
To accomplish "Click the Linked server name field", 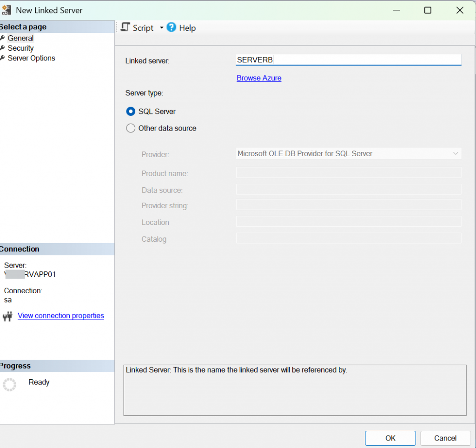I will tap(348, 60).
